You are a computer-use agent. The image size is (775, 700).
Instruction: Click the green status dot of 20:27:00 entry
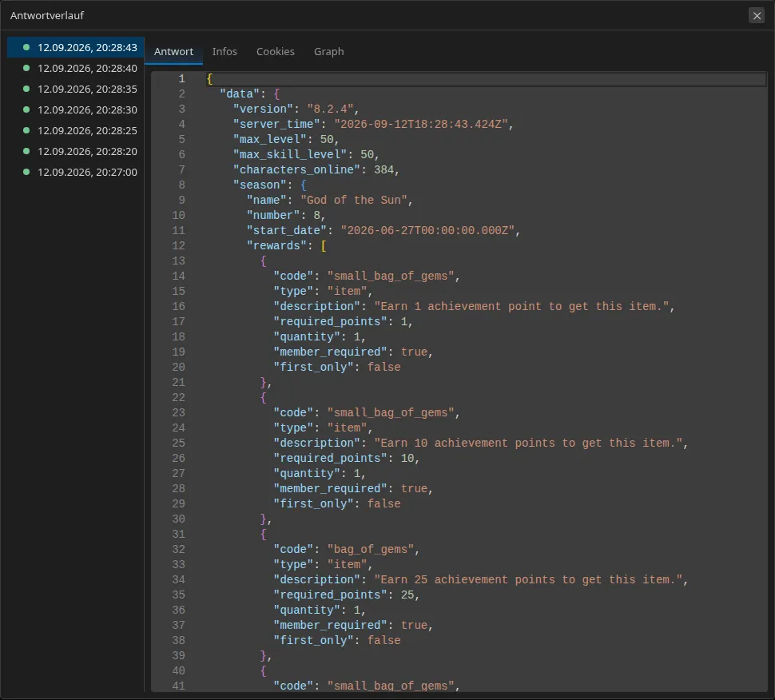[26, 172]
